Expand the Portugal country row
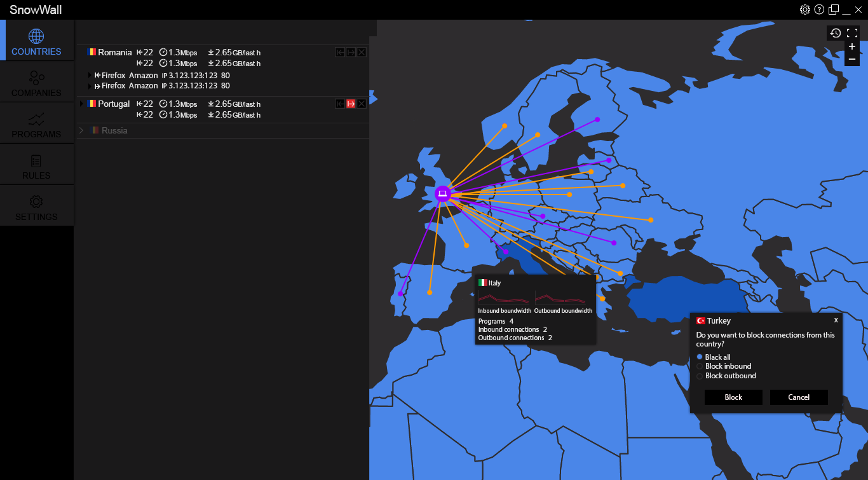The width and height of the screenshot is (868, 480). coord(81,104)
